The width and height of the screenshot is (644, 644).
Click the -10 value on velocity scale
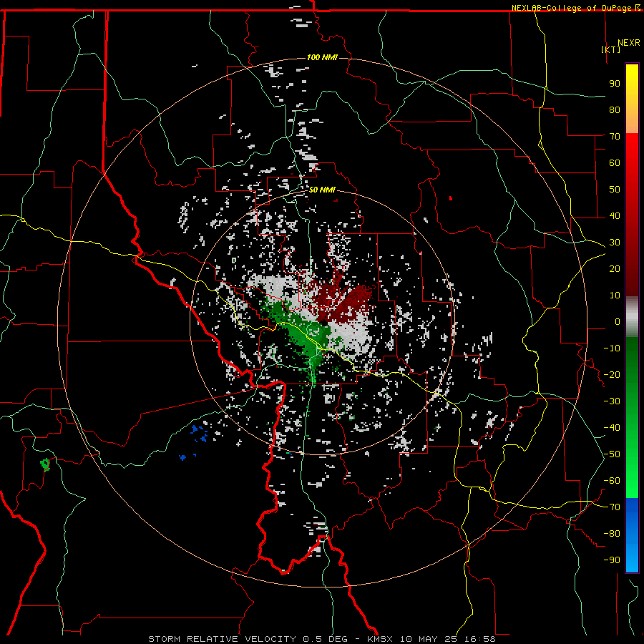pyautogui.click(x=612, y=348)
